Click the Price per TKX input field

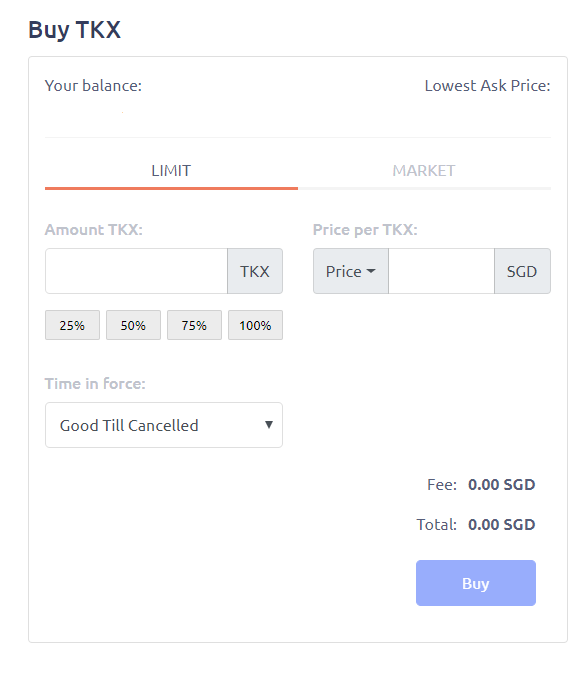(441, 271)
